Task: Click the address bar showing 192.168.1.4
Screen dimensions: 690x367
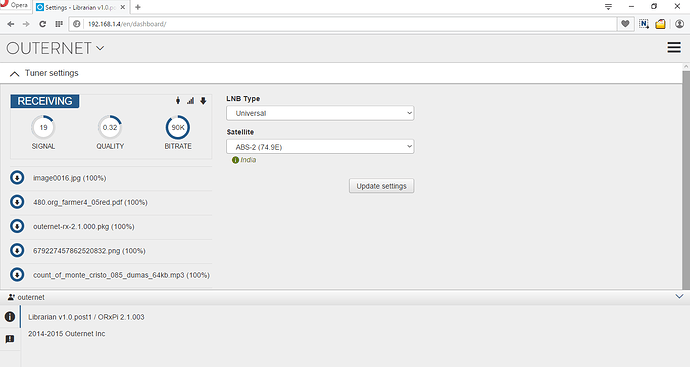Action: point(343,24)
